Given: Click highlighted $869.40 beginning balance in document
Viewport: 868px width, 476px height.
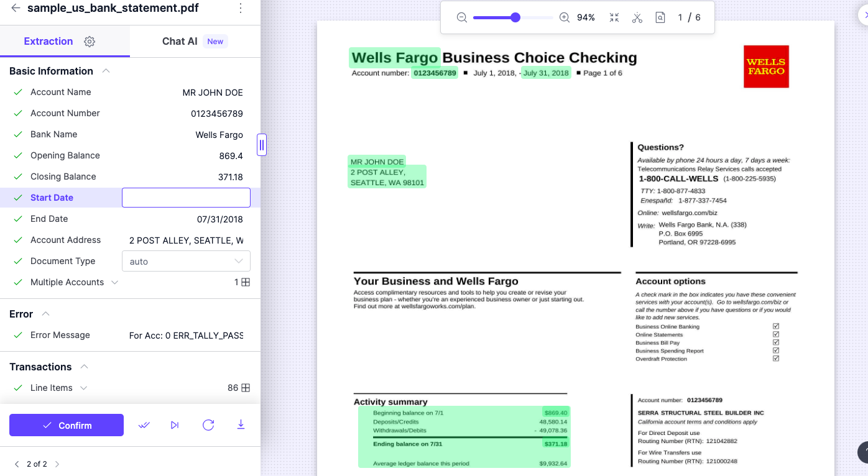Looking at the screenshot, I should (556, 413).
